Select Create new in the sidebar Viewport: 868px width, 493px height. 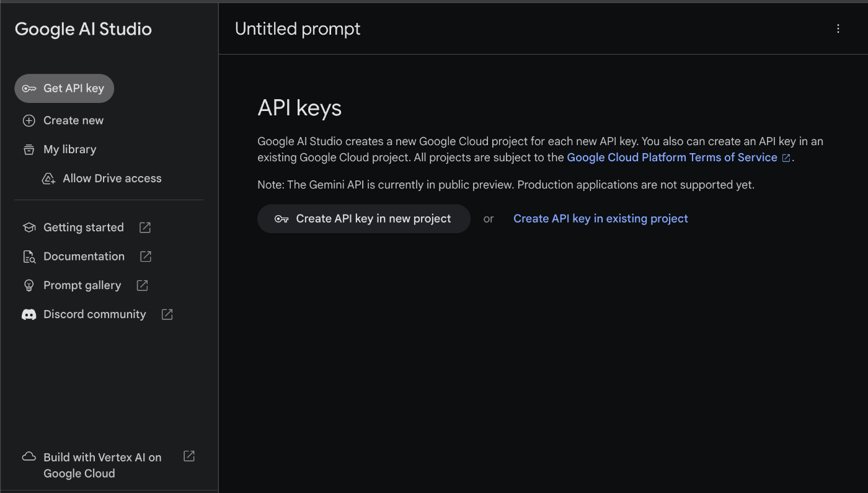73,121
